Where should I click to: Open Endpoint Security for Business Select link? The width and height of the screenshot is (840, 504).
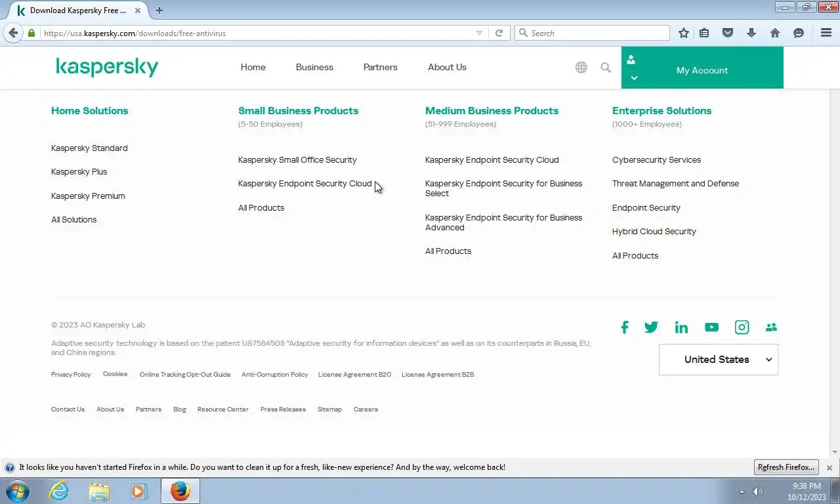pyautogui.click(x=503, y=188)
